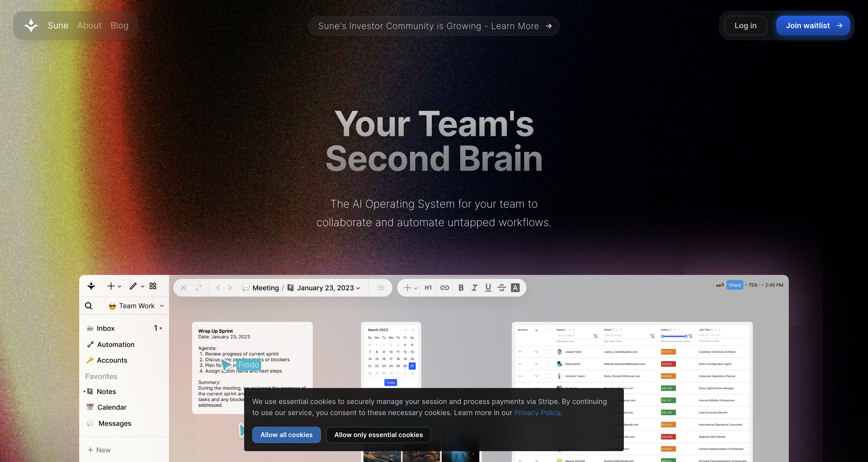Open the three-dot actions for Joseph Hand row
The width and height of the screenshot is (868, 462).
[x=520, y=352]
